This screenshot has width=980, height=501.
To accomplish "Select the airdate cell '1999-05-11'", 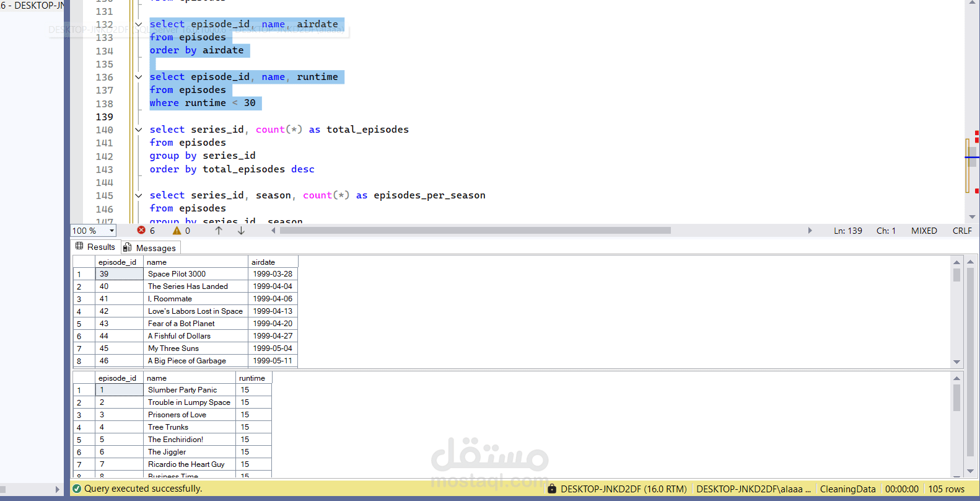I will (x=273, y=361).
